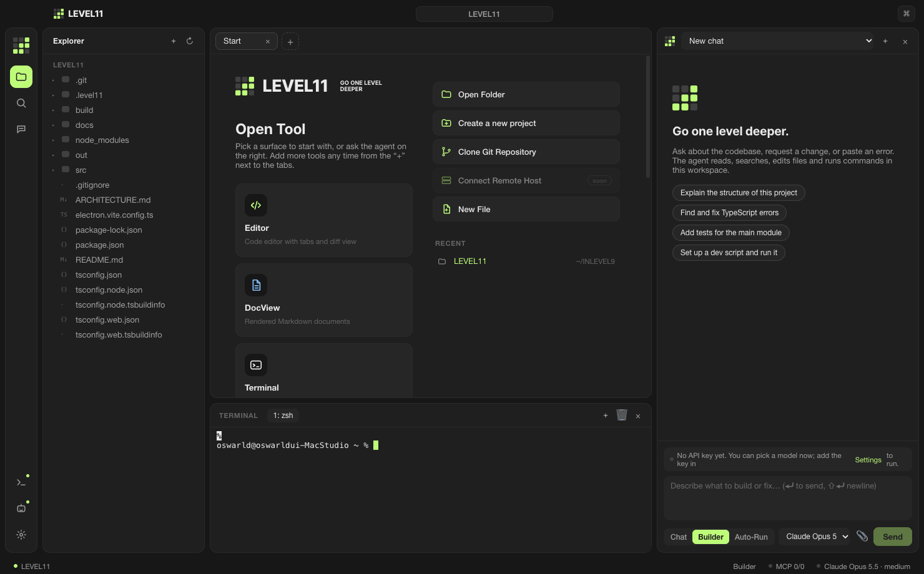
Task: Switch to Auto-Run mode
Action: [x=751, y=537]
